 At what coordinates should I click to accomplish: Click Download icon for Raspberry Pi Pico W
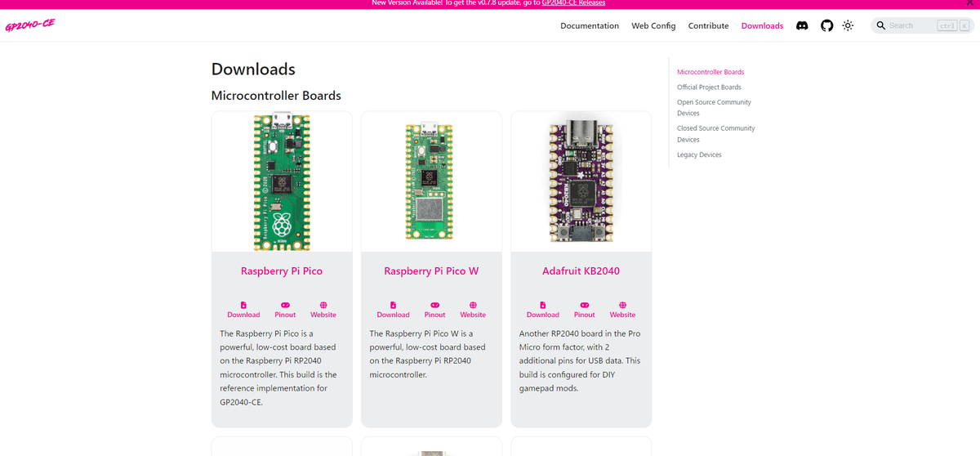pyautogui.click(x=393, y=305)
